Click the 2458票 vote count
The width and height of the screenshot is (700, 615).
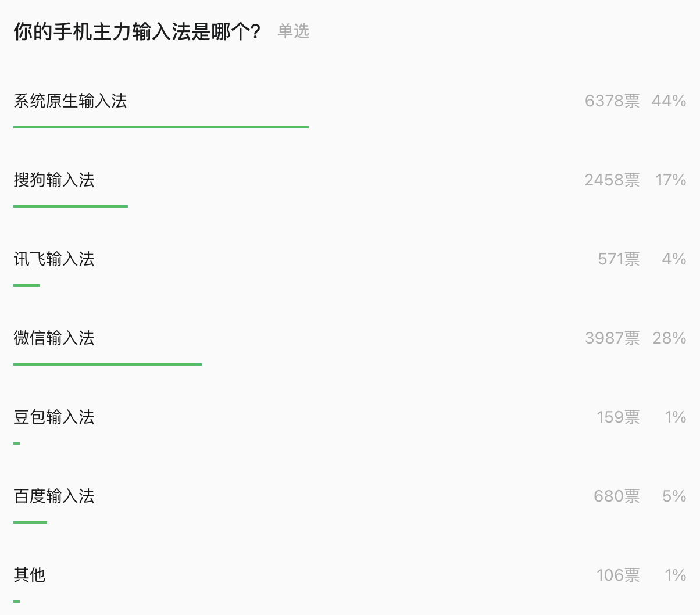(612, 180)
